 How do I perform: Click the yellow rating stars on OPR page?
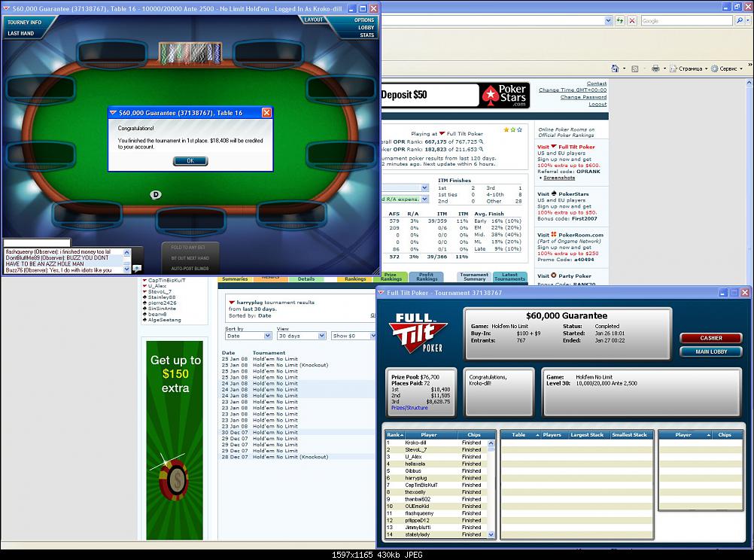(512, 130)
